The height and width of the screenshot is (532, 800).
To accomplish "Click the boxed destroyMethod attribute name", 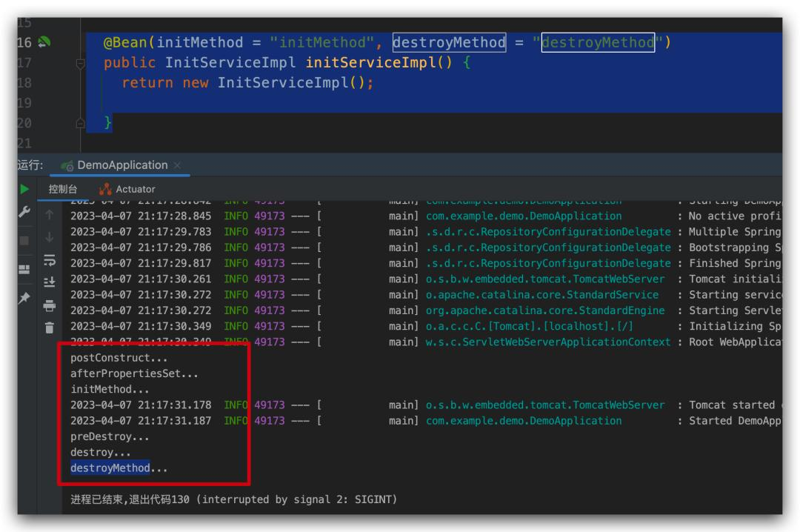I will [449, 42].
